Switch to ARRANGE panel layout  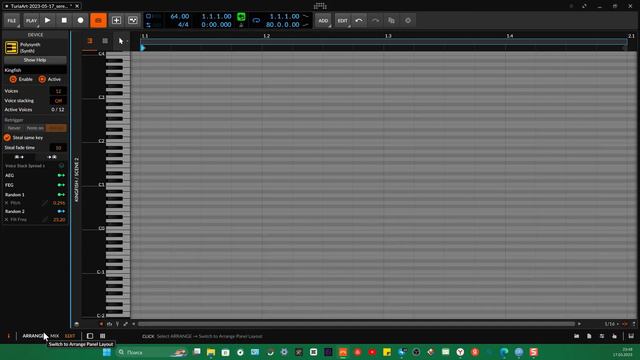[34, 336]
